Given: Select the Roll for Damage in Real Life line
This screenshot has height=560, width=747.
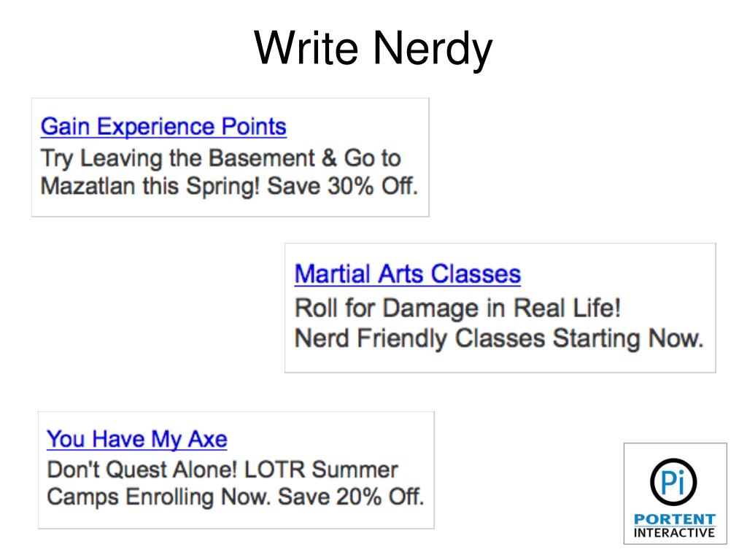Looking at the screenshot, I should coord(458,308).
